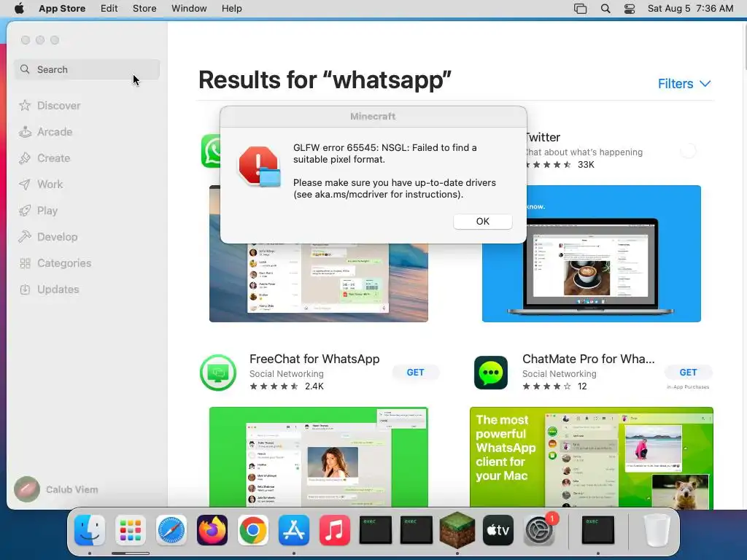747x560 pixels.
Task: Open the Arcade section
Action: [x=46, y=132]
